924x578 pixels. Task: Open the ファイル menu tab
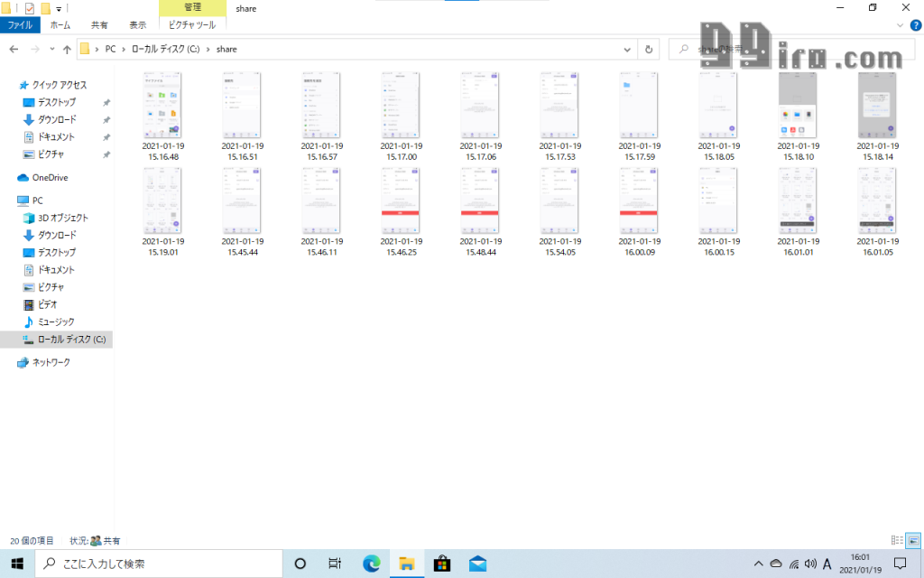pyautogui.click(x=20, y=25)
